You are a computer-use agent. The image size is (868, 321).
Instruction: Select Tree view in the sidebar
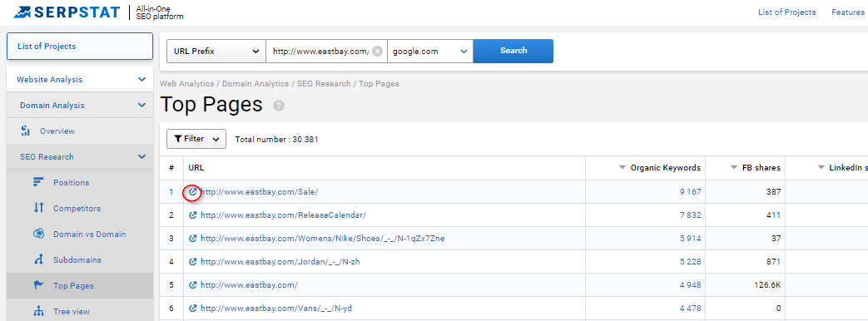(72, 312)
